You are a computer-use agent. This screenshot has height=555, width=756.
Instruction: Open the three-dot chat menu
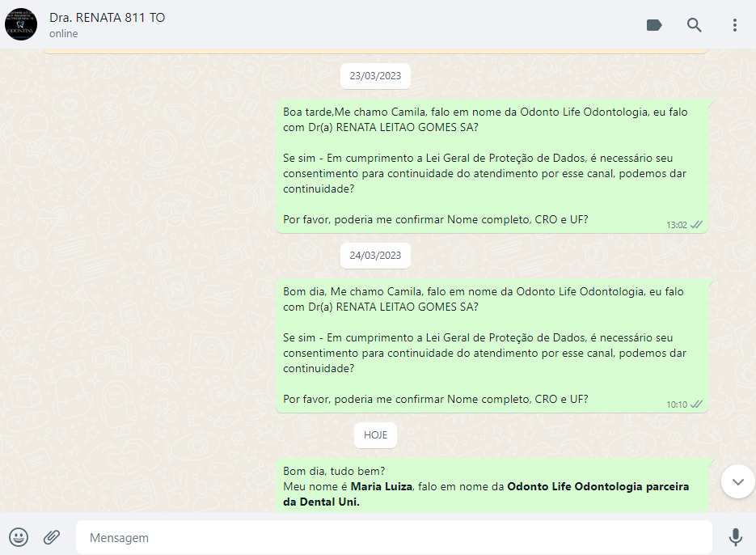coord(734,25)
